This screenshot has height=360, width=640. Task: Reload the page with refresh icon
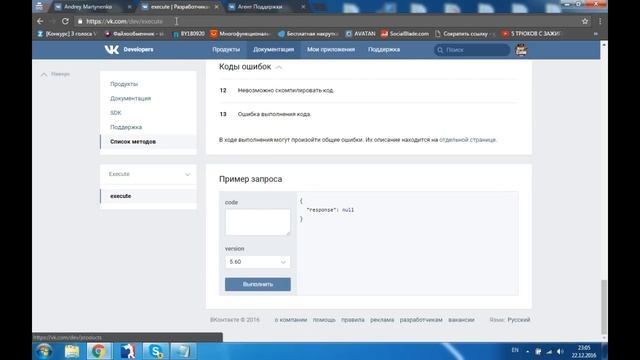pos(65,21)
